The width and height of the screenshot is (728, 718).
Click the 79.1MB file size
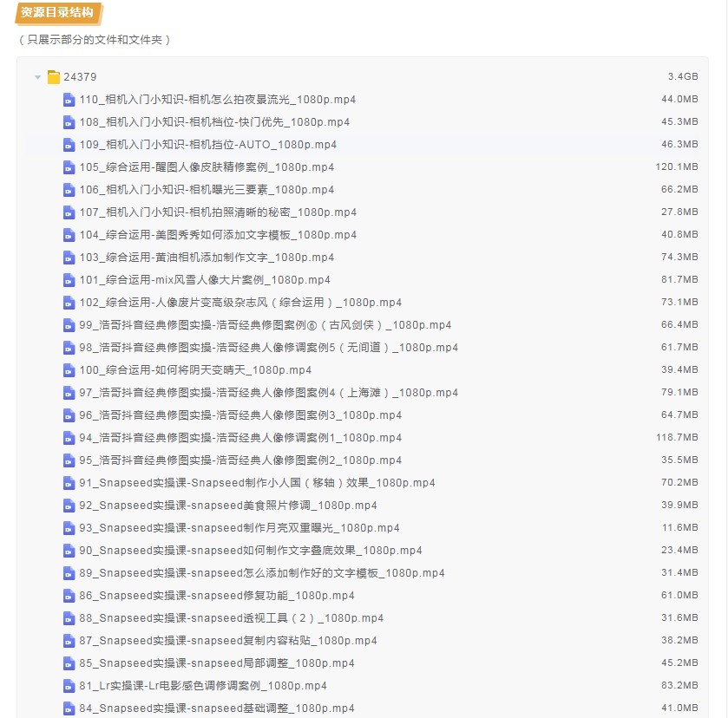coord(679,392)
